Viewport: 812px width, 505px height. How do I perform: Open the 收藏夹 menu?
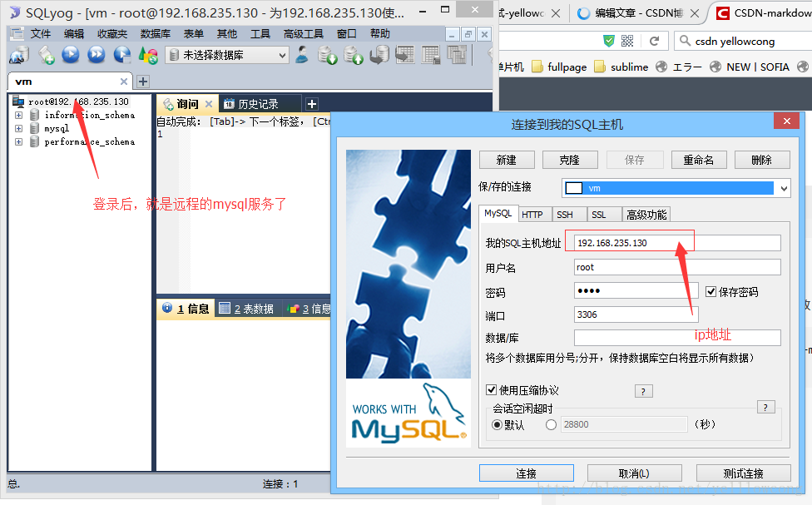[x=112, y=33]
